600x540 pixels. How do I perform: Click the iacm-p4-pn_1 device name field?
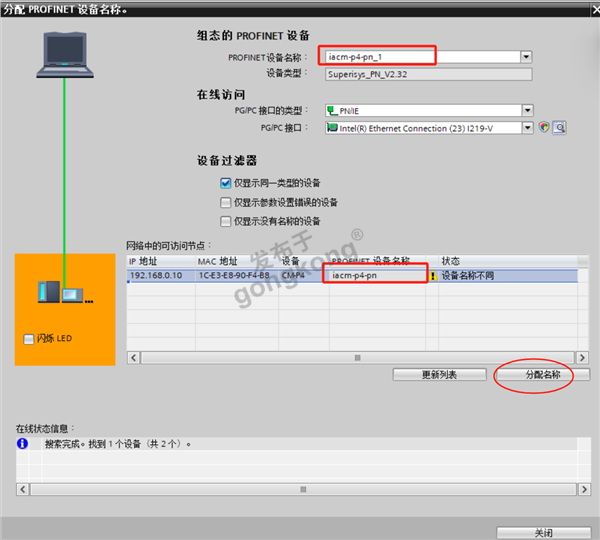[x=423, y=57]
